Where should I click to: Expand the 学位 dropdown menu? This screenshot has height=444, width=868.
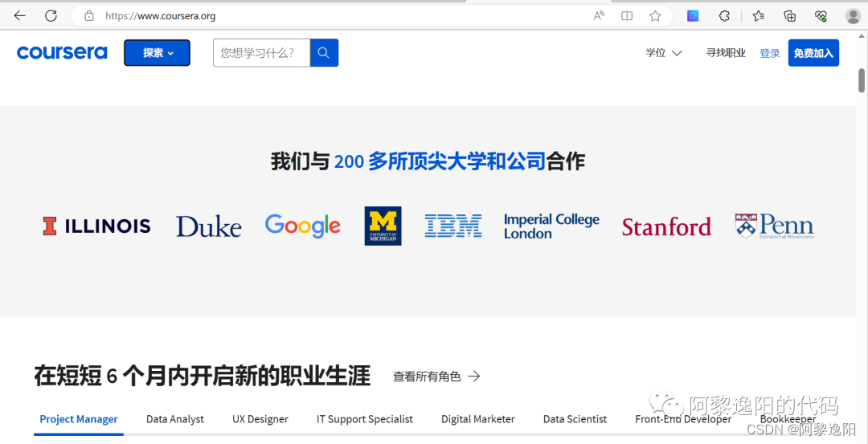pyautogui.click(x=664, y=53)
